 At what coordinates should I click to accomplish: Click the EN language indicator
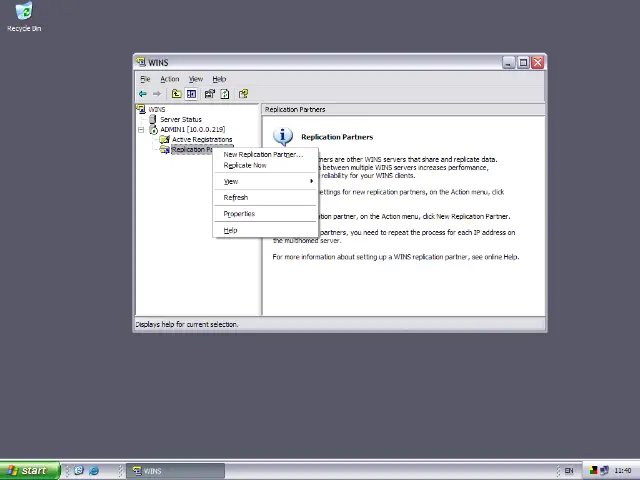(569, 471)
